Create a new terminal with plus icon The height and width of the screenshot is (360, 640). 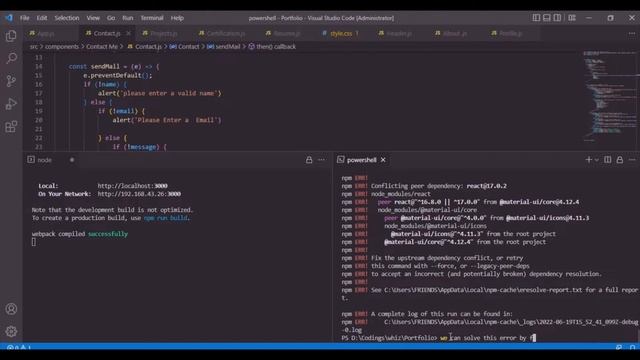point(588,160)
